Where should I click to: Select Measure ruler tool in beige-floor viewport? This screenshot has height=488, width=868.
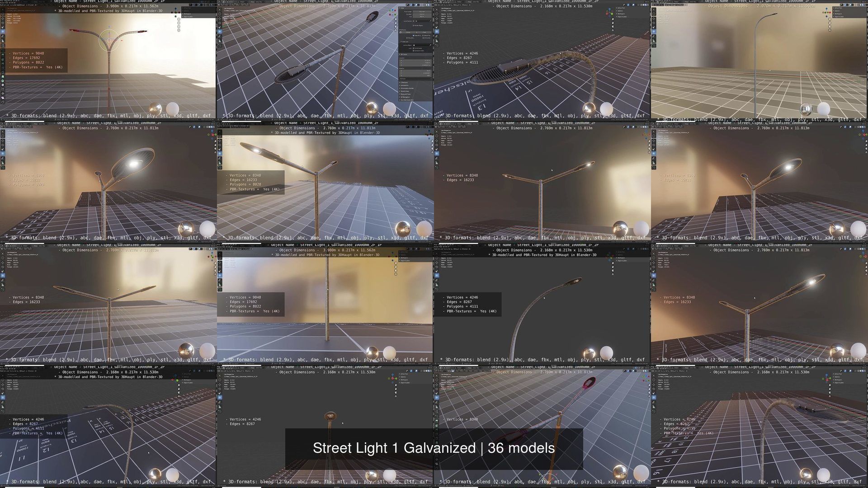pyautogui.click(x=654, y=41)
